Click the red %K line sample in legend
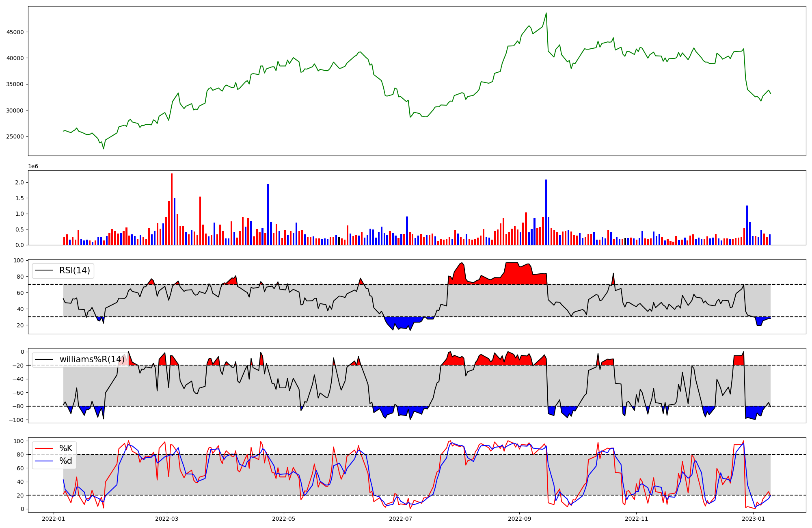This screenshot has height=528, width=812. coord(44,448)
